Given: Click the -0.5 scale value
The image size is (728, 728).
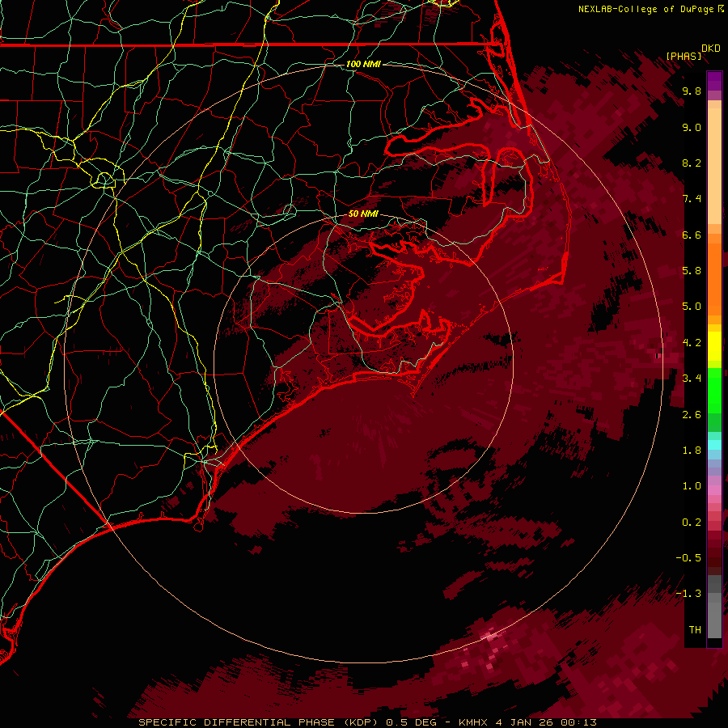Looking at the screenshot, I should pyautogui.click(x=688, y=558).
